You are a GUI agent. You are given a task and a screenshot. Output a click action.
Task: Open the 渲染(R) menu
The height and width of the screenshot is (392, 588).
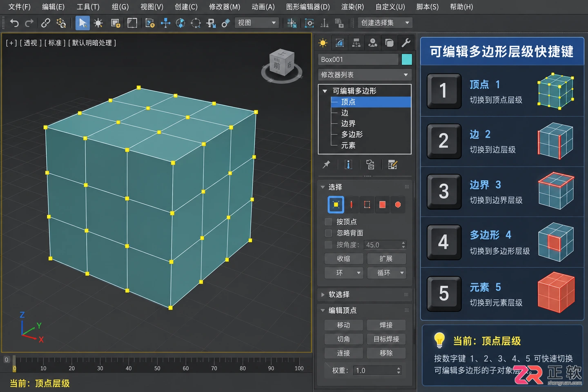pyautogui.click(x=352, y=7)
